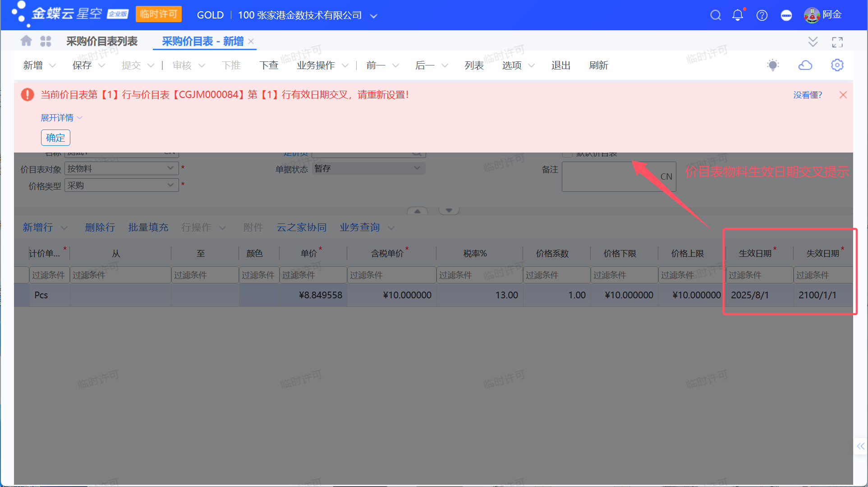Click filter field under 生效日期 column
The width and height of the screenshot is (868, 487).
click(x=759, y=275)
